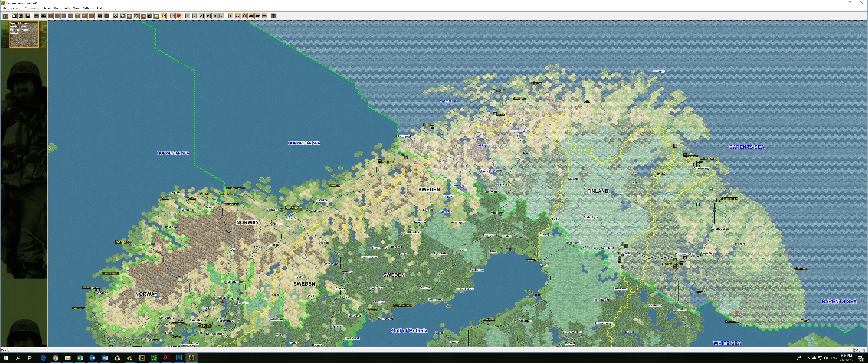
Task: Toggle the yellow square toolbar button
Action: 157,16
